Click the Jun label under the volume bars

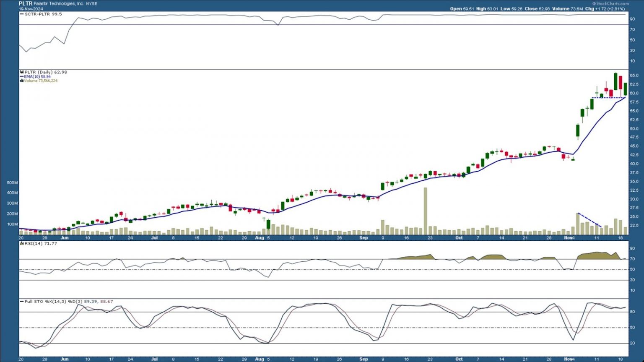(64, 238)
